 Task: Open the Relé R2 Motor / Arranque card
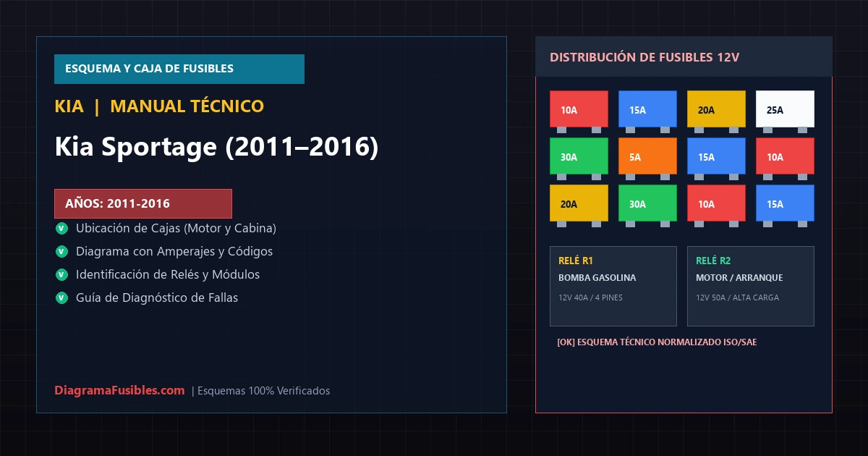(751, 286)
